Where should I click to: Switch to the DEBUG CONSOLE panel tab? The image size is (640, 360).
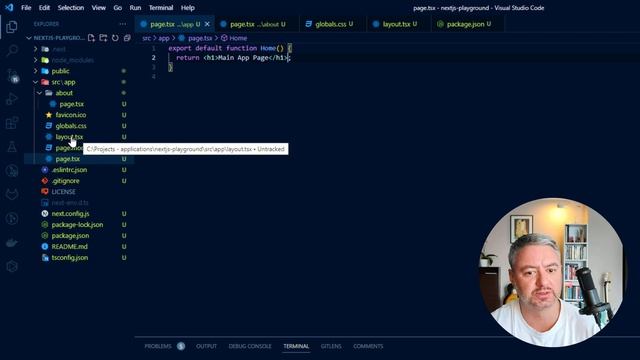pyautogui.click(x=250, y=346)
